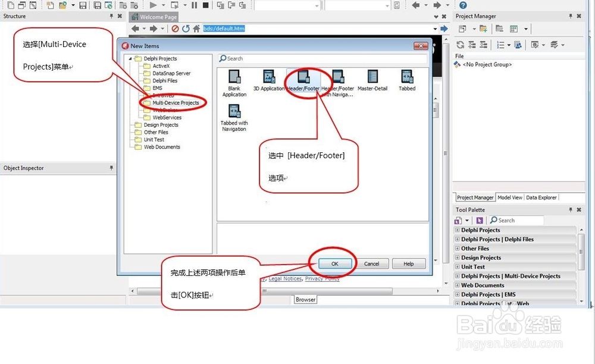Select the Tabbed with Navigation template icon
Image resolution: width=595 pixels, height=364 pixels.
click(x=234, y=111)
